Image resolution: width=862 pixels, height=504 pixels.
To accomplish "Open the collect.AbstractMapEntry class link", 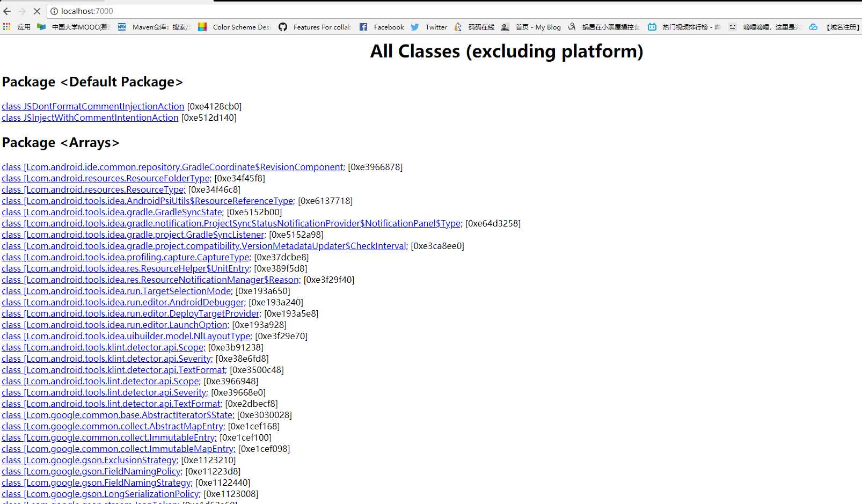I will coord(114,426).
